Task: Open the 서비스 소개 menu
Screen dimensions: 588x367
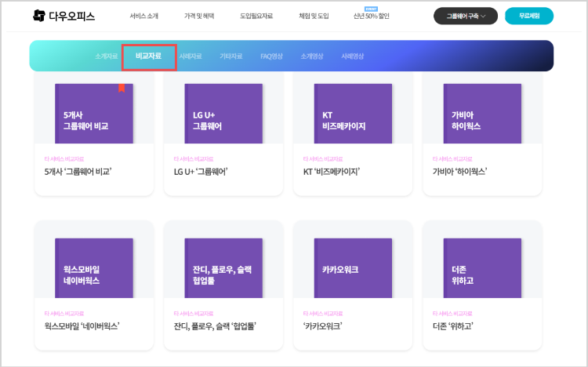Action: (x=144, y=16)
